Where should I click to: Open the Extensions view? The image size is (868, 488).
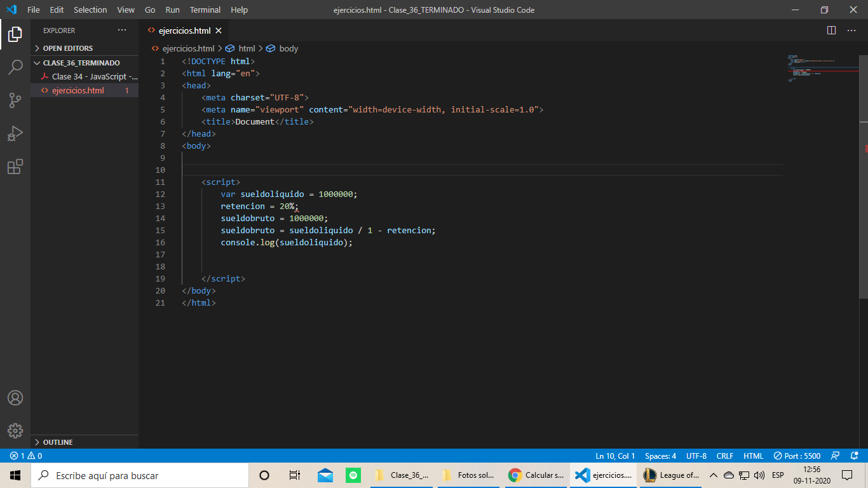pos(15,166)
